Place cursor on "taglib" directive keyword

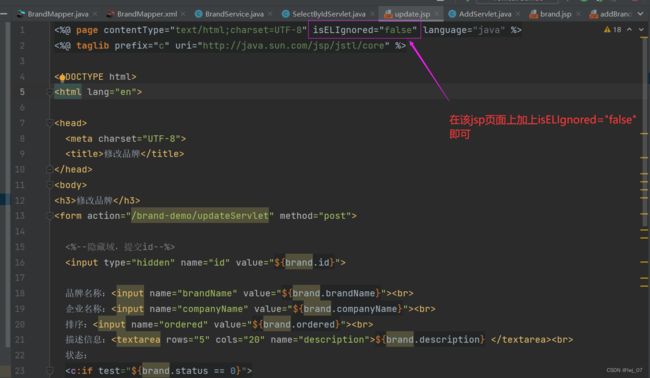(x=92, y=46)
